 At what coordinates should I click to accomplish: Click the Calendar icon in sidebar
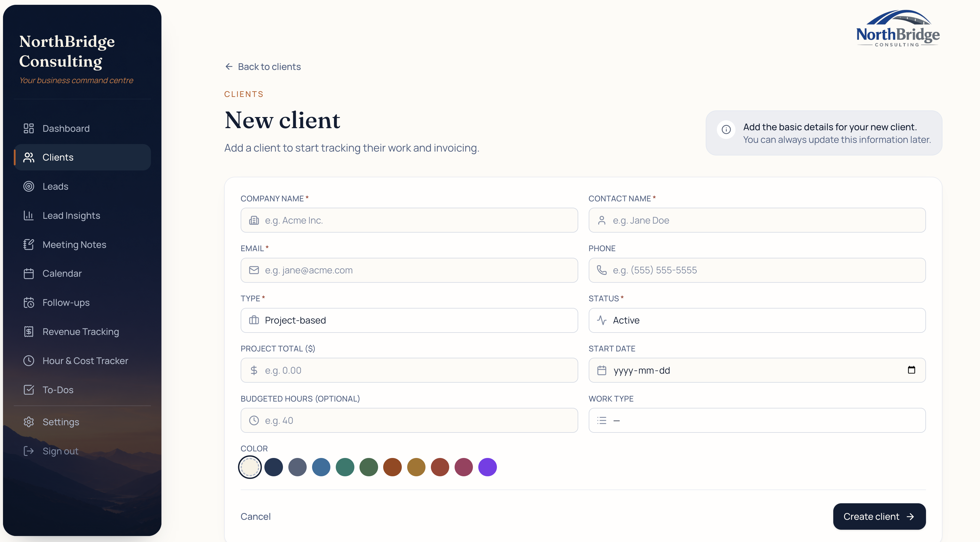[29, 274]
